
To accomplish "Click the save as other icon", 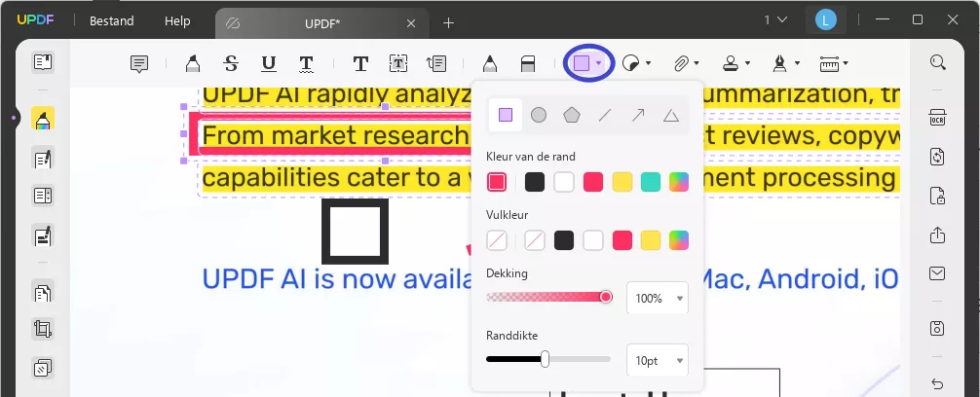I will (937, 328).
